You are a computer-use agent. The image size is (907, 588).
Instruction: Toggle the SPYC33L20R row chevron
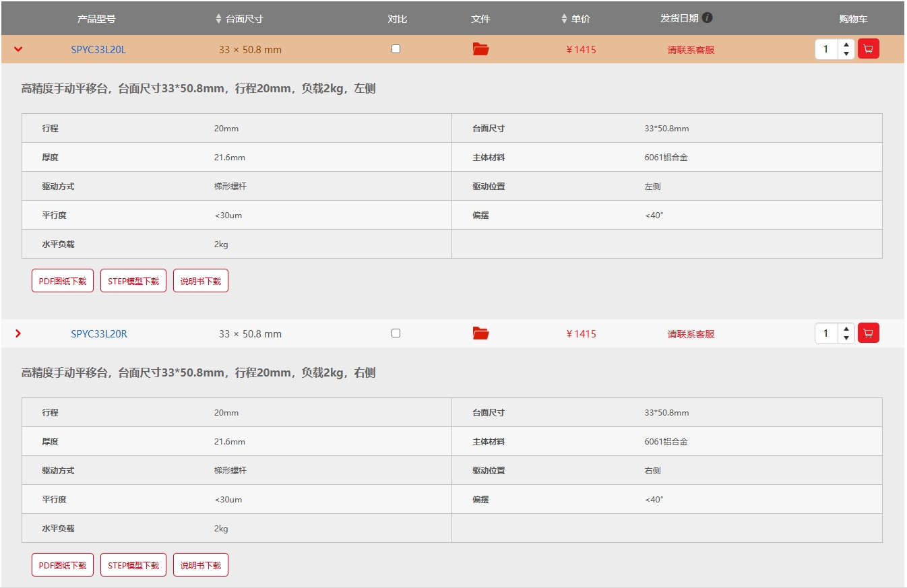pos(18,333)
